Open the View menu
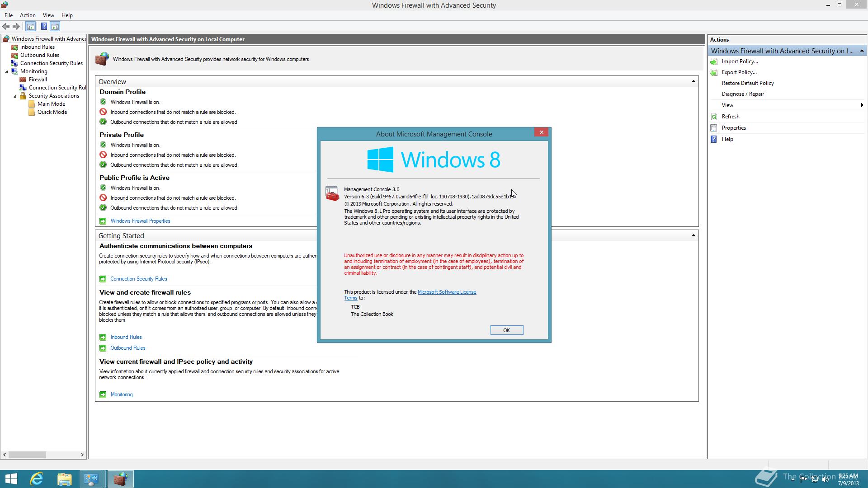868x488 pixels. (48, 15)
